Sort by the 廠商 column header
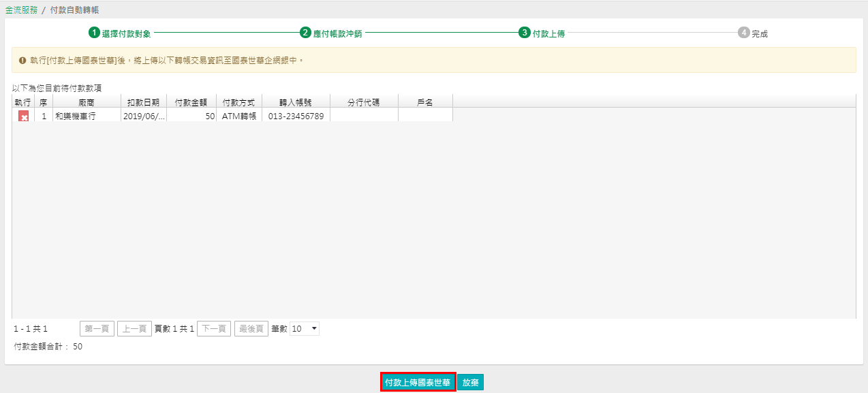This screenshot has height=393, width=868. pyautogui.click(x=87, y=101)
